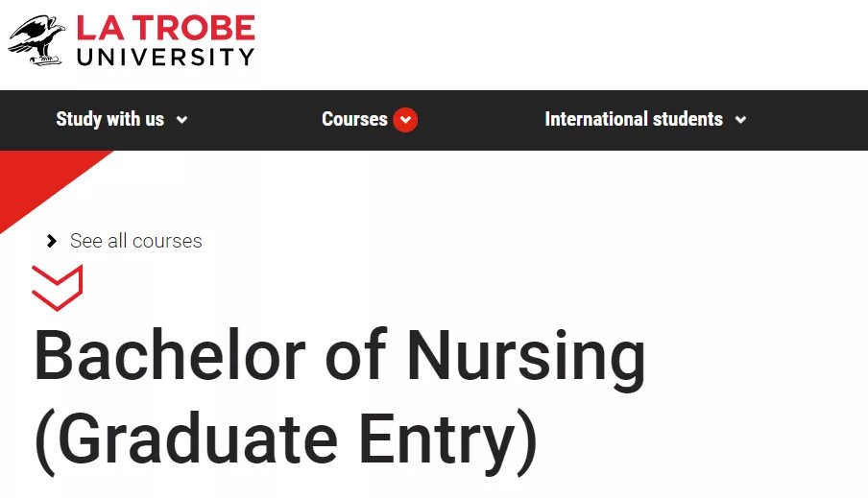The height and width of the screenshot is (498, 868).
Task: Click the La Trobe eagle crest icon
Action: pos(36,41)
